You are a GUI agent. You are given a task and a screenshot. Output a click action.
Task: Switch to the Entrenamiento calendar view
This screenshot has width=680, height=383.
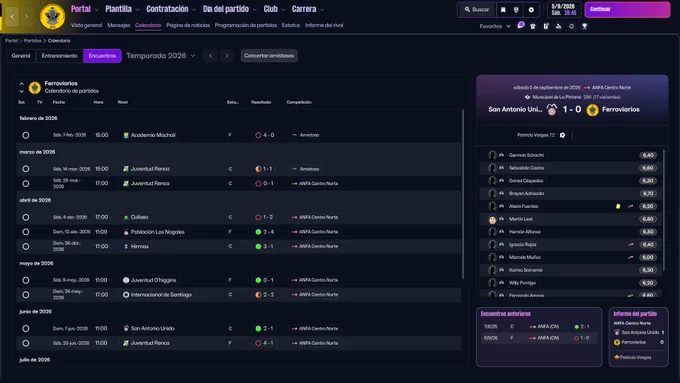(59, 56)
